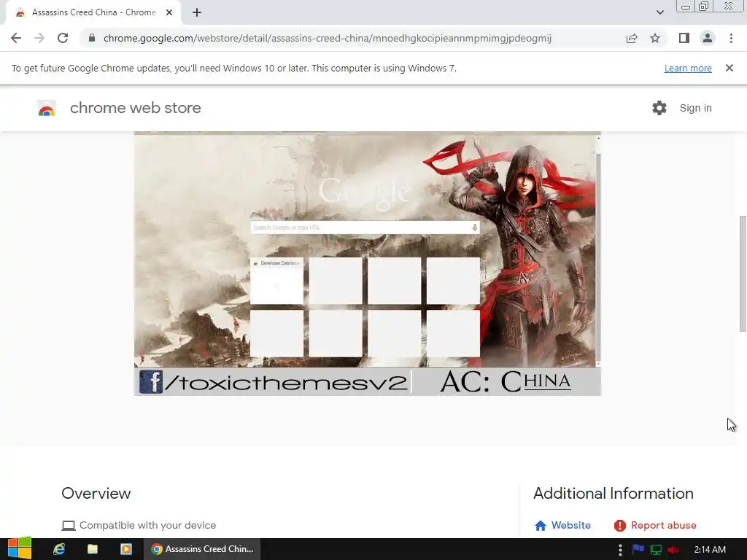Click the theme preview screenshot
Image resolution: width=747 pixels, height=560 pixels.
click(368, 264)
